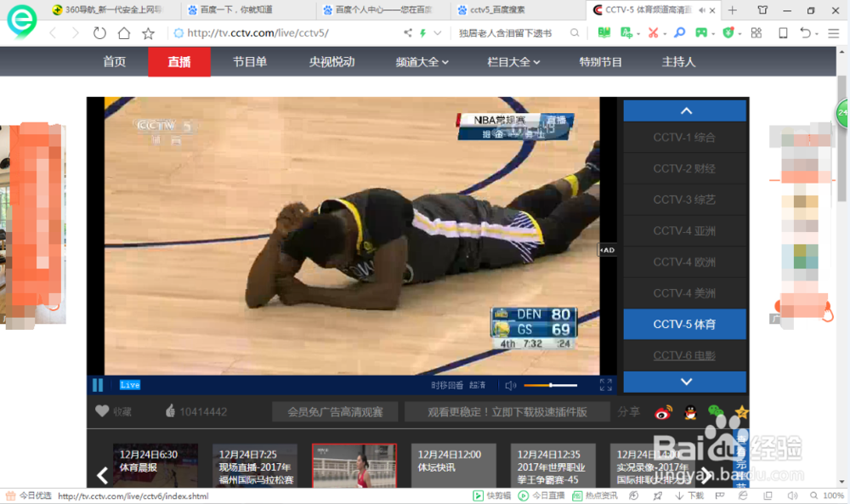Open the extensions grid icon
The image size is (850, 504).
point(756,33)
